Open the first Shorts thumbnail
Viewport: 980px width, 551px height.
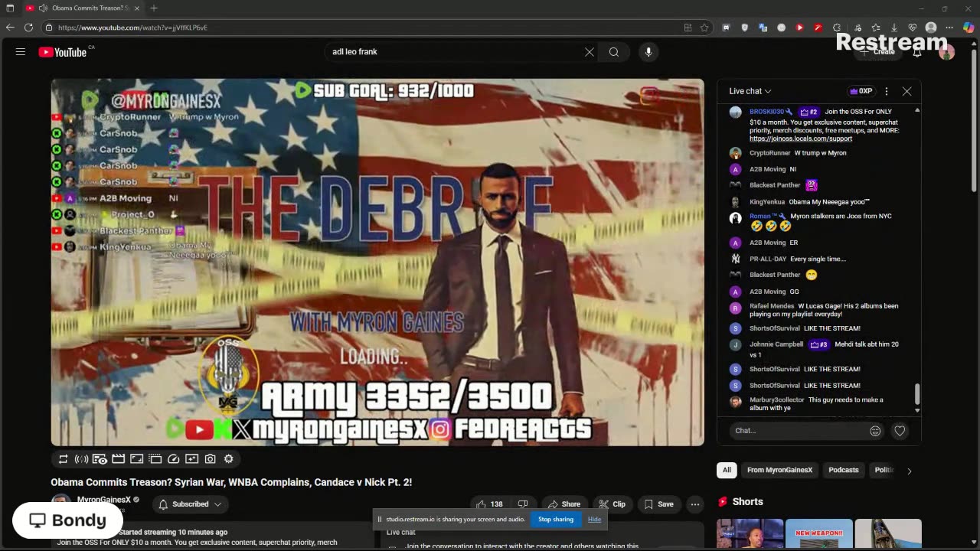[x=750, y=534]
